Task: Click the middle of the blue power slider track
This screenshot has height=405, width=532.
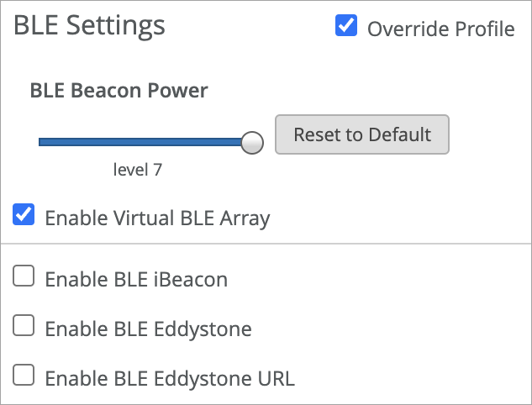Action: coord(141,142)
